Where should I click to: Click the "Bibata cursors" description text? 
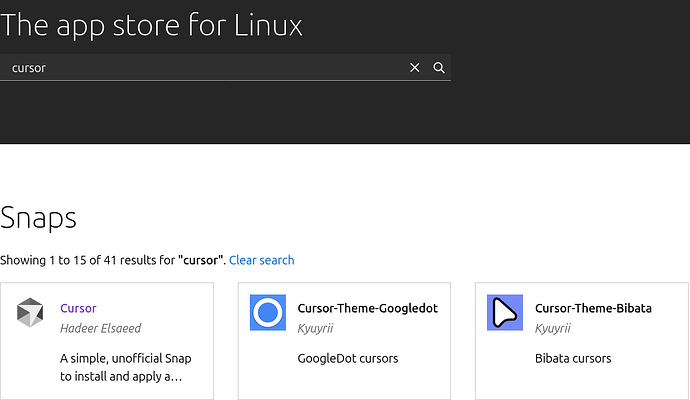573,358
